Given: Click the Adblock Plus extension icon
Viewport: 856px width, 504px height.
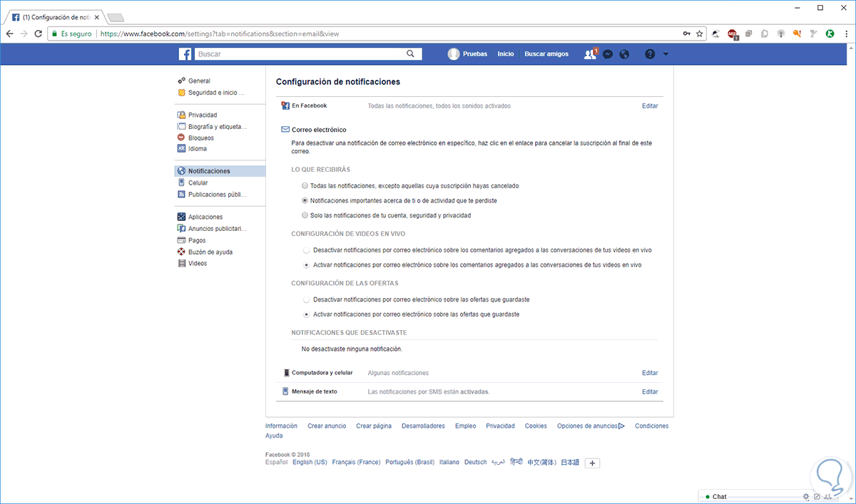Looking at the screenshot, I should point(732,34).
